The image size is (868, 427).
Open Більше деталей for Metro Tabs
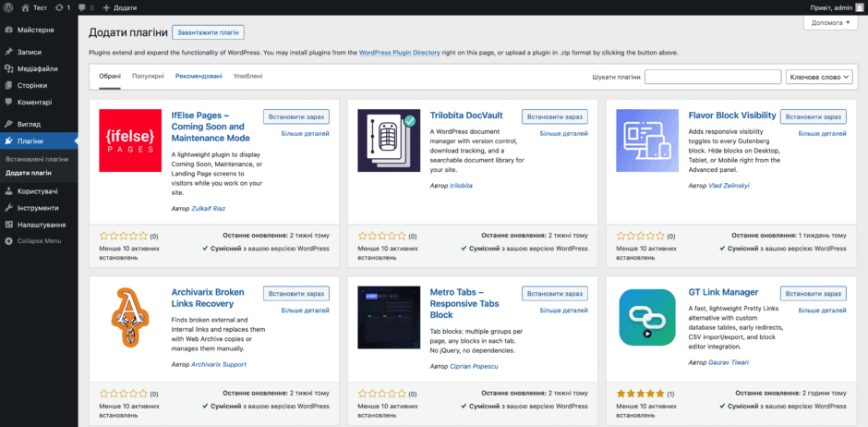(x=563, y=311)
